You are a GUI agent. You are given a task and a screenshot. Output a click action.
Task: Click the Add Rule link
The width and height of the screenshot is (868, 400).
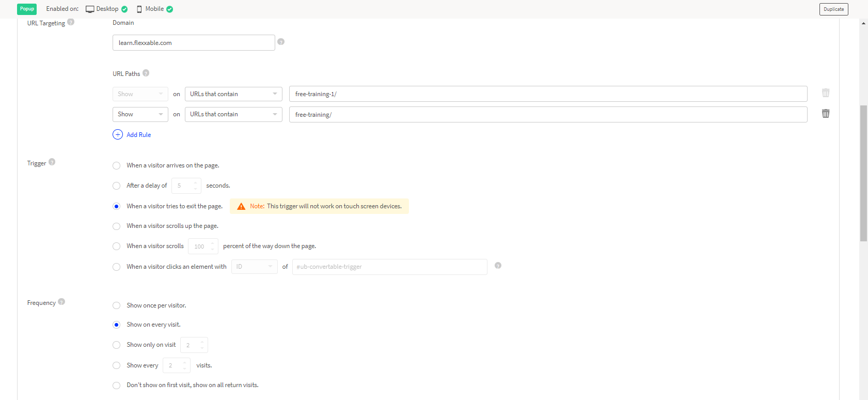138,135
